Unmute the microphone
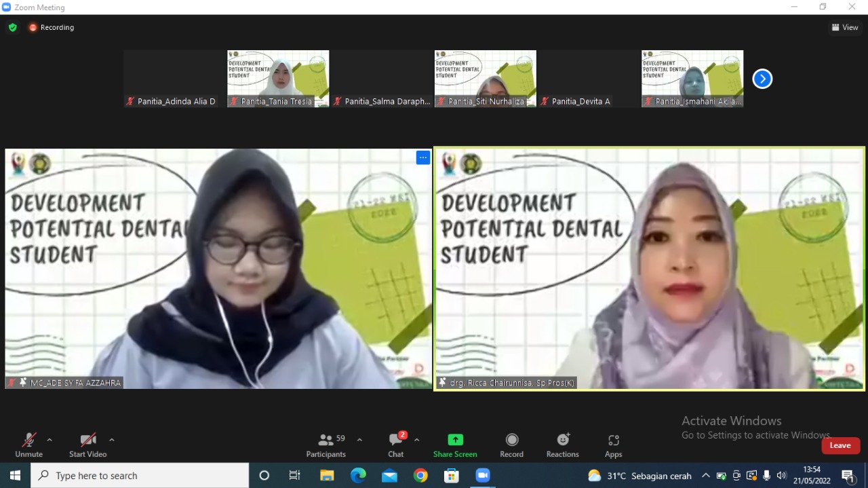Image resolution: width=868 pixels, height=488 pixels. click(28, 445)
